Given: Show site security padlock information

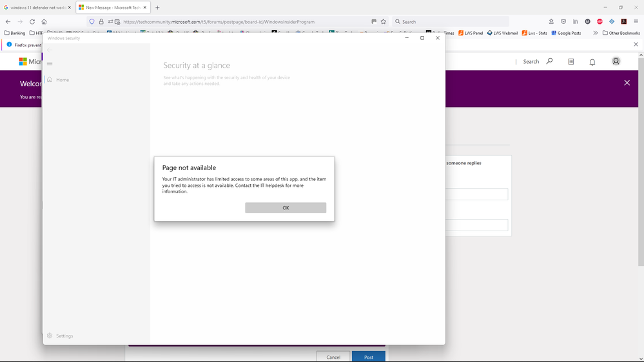Looking at the screenshot, I should pos(101,22).
